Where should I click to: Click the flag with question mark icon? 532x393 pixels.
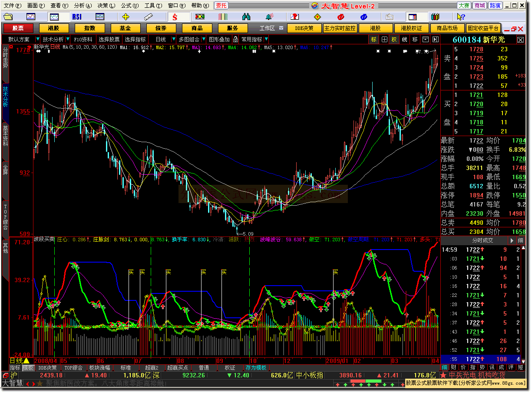coord(295,17)
